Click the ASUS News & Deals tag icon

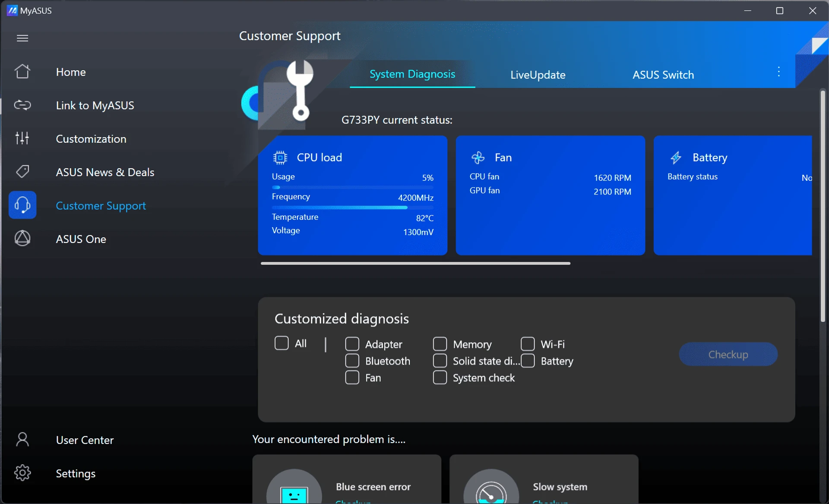click(22, 172)
